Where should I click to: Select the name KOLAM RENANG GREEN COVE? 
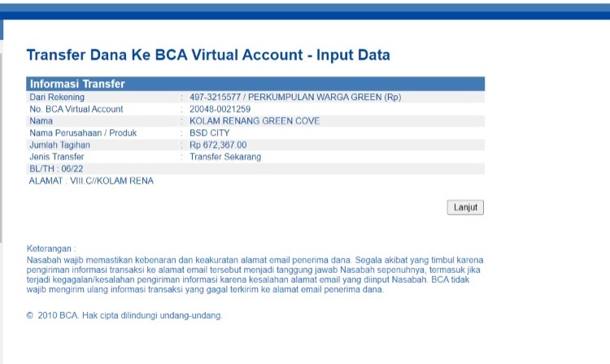pos(255,121)
